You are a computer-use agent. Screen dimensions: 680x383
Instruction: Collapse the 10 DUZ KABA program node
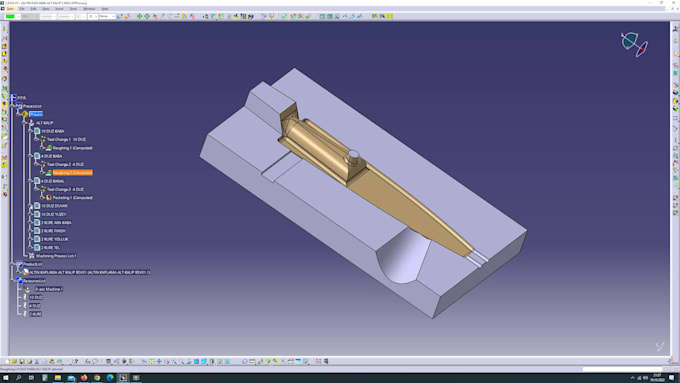(30, 131)
